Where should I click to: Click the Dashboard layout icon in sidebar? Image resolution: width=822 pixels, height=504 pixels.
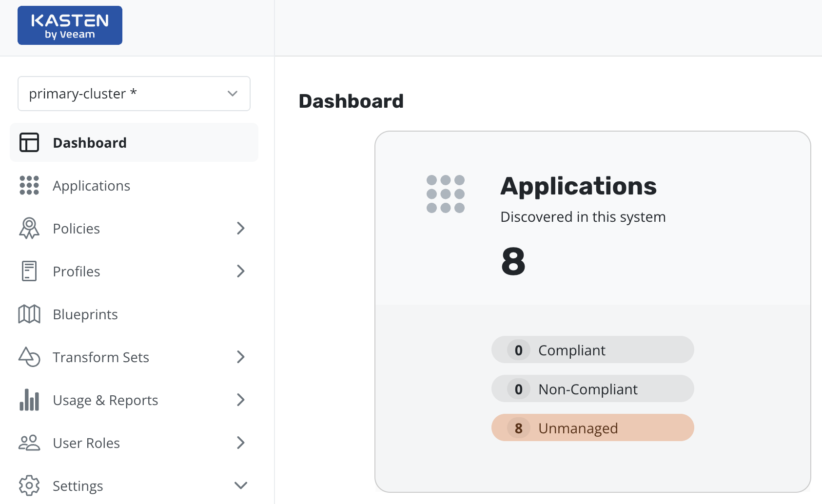pyautogui.click(x=29, y=142)
